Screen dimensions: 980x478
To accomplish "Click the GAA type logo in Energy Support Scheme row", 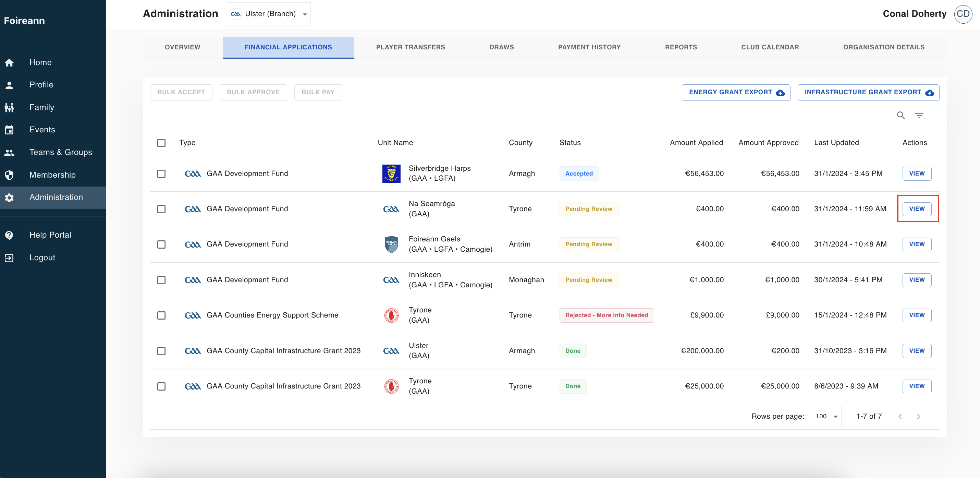I will click(193, 315).
